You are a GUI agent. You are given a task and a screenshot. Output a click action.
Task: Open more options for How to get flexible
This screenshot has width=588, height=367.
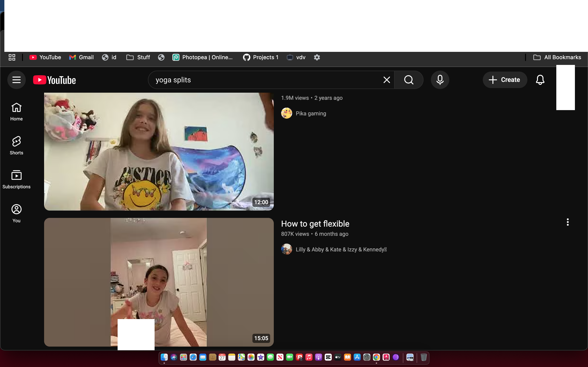click(568, 222)
